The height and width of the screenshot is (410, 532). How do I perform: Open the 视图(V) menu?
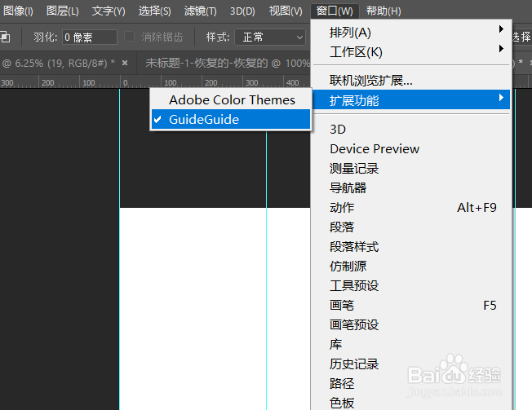(286, 11)
